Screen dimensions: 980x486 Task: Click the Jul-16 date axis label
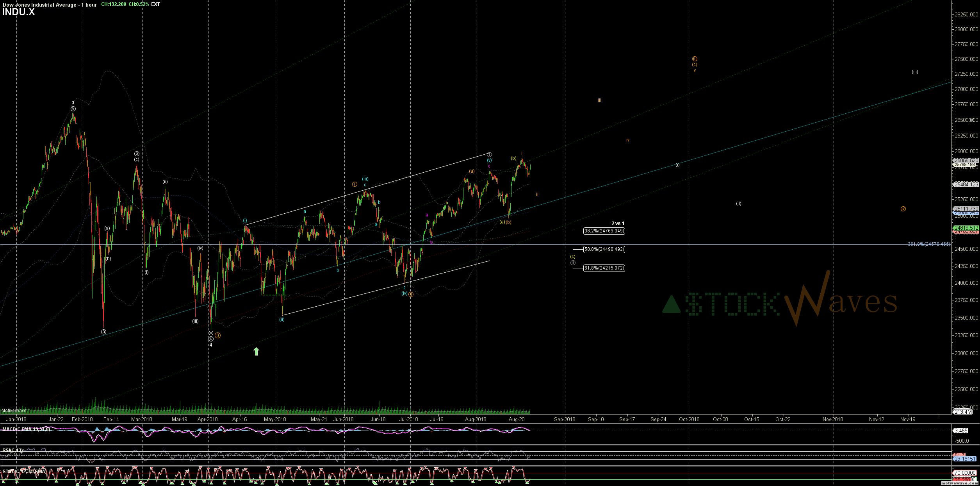(x=437, y=419)
